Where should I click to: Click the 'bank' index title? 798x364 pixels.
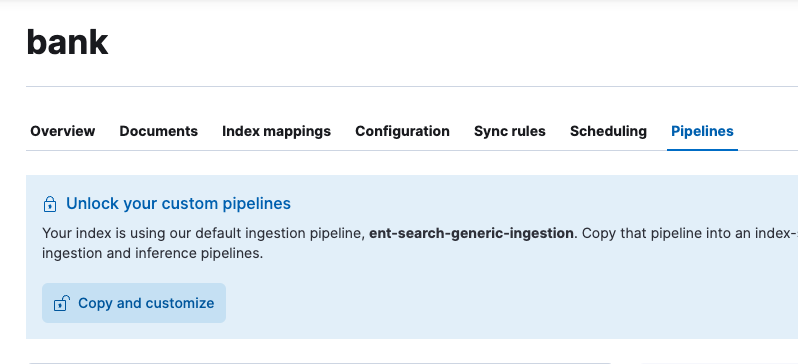(x=67, y=42)
